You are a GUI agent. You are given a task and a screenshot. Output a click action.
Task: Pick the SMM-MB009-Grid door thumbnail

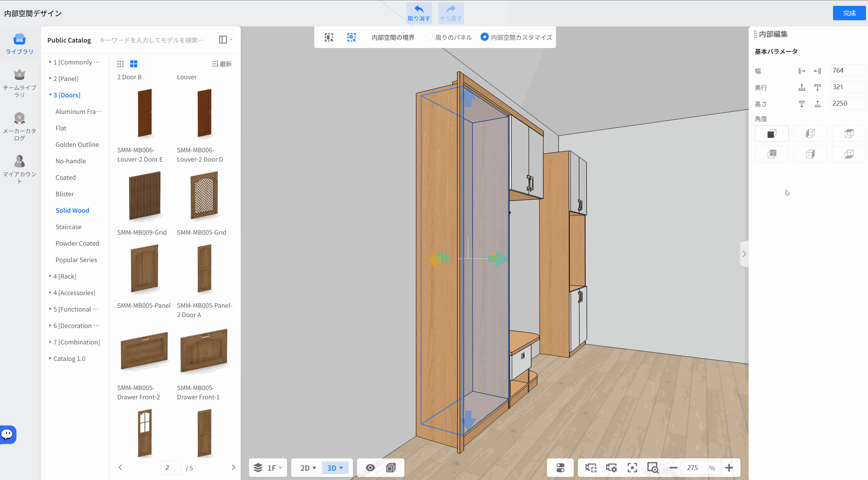pos(145,196)
